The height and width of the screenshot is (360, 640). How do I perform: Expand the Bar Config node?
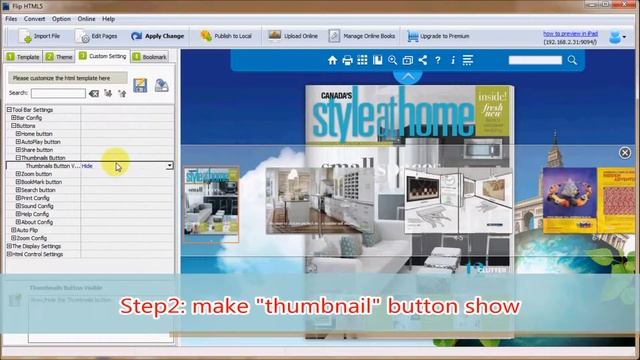(x=13, y=118)
